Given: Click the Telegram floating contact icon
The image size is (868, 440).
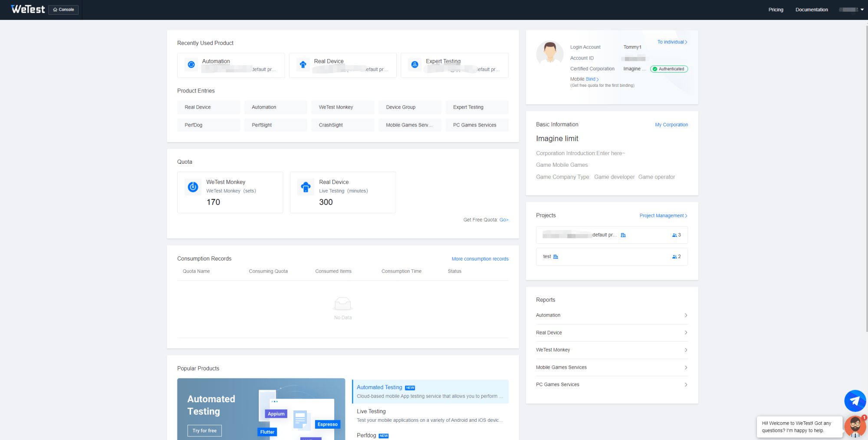Looking at the screenshot, I should pos(855,400).
